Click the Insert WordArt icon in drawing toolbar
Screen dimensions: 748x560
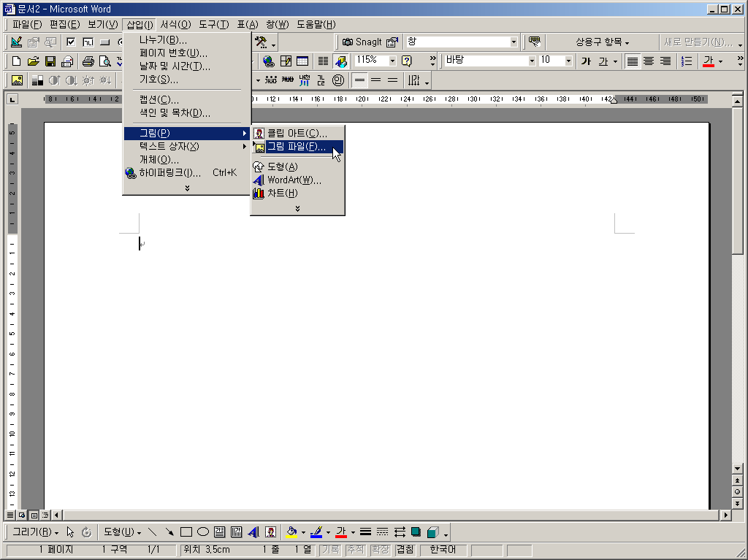253,532
